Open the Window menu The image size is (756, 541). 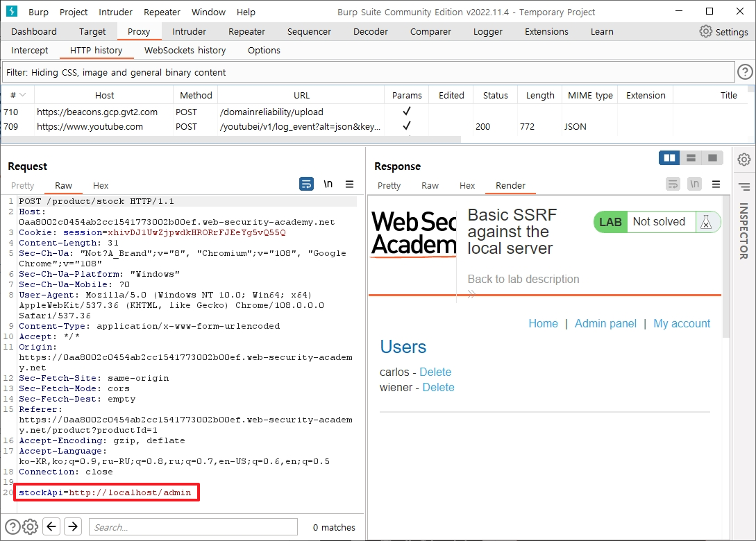[x=208, y=12]
